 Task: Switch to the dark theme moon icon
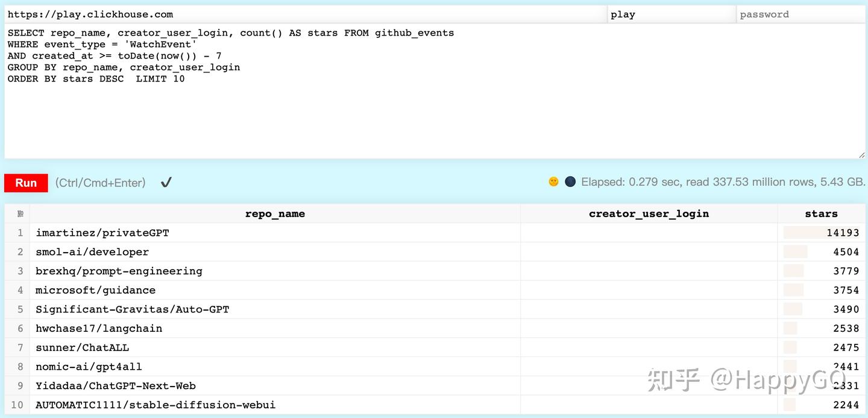[570, 182]
